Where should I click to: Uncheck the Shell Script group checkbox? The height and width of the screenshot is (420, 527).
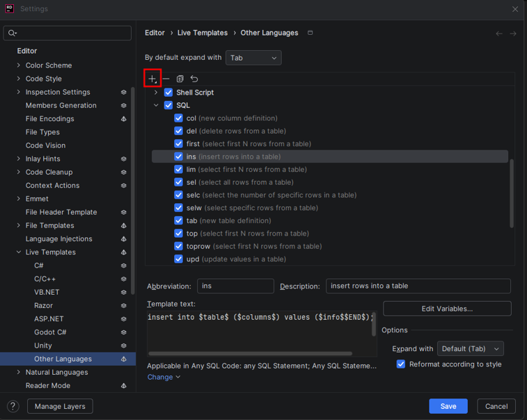pyautogui.click(x=168, y=92)
